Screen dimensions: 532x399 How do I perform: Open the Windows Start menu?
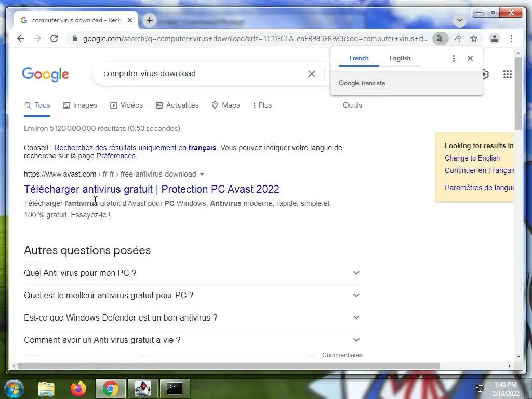[x=14, y=389]
